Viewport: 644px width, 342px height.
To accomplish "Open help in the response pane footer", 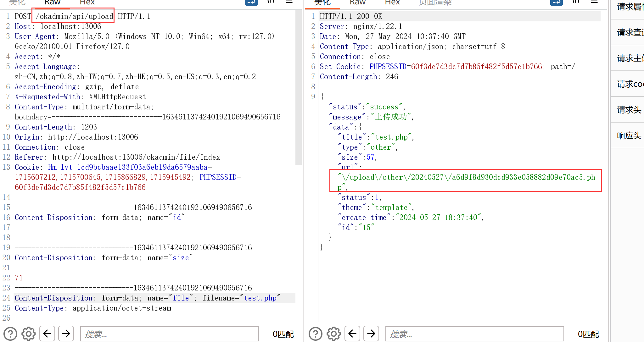I will (x=315, y=334).
